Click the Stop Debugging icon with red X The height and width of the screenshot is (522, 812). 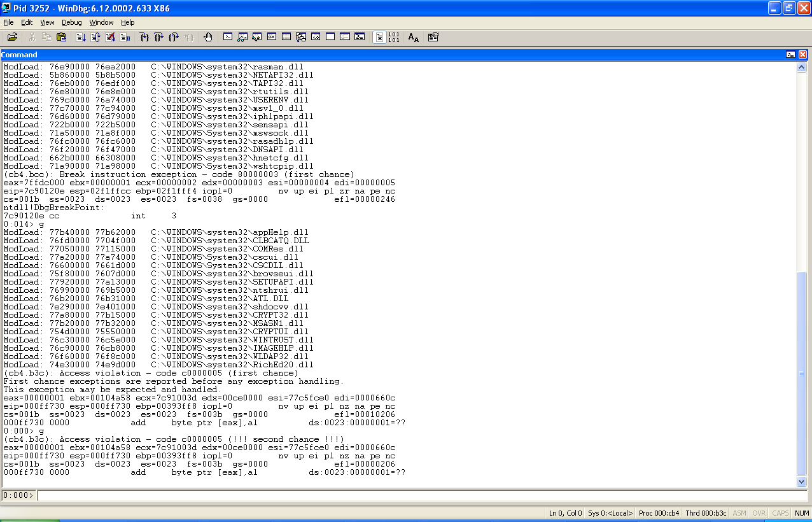[x=110, y=38]
